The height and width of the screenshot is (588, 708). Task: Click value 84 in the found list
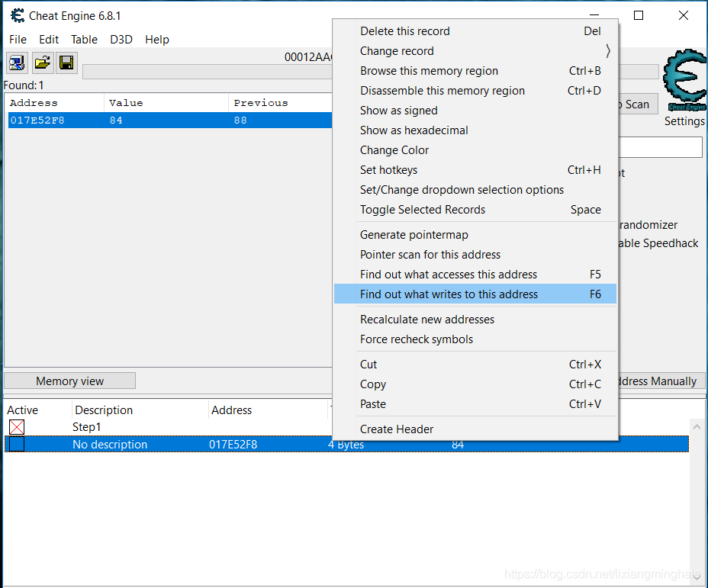click(x=116, y=120)
